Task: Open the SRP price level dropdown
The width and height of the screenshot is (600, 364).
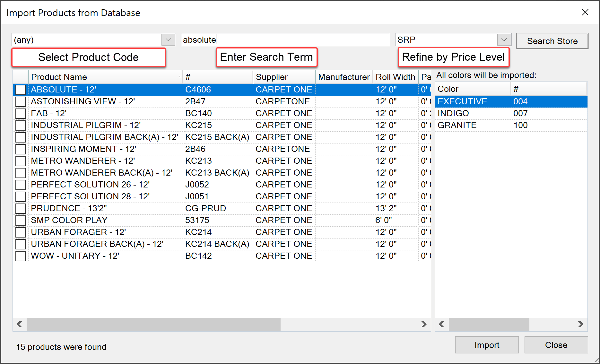Action: tap(504, 40)
